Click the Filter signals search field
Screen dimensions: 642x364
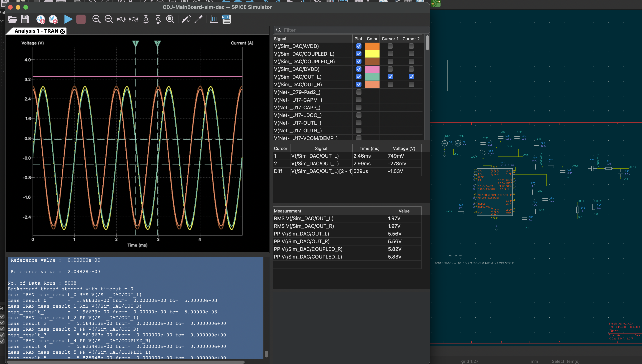tap(351, 30)
